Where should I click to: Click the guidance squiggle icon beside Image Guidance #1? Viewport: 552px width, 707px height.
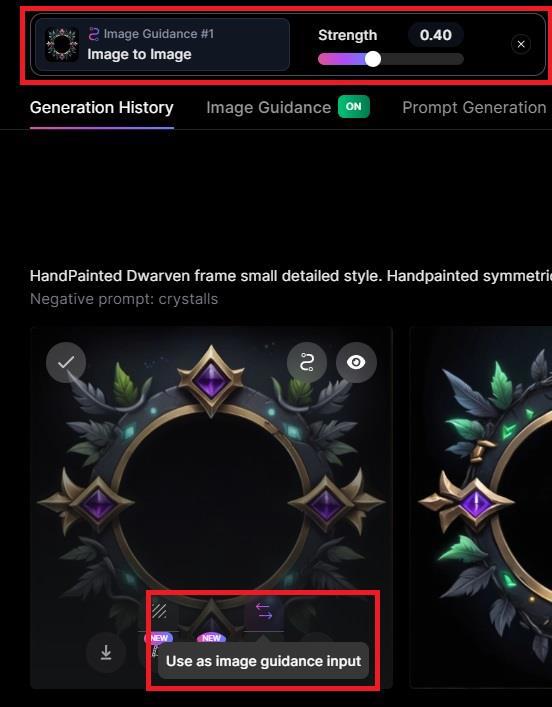[x=94, y=34]
